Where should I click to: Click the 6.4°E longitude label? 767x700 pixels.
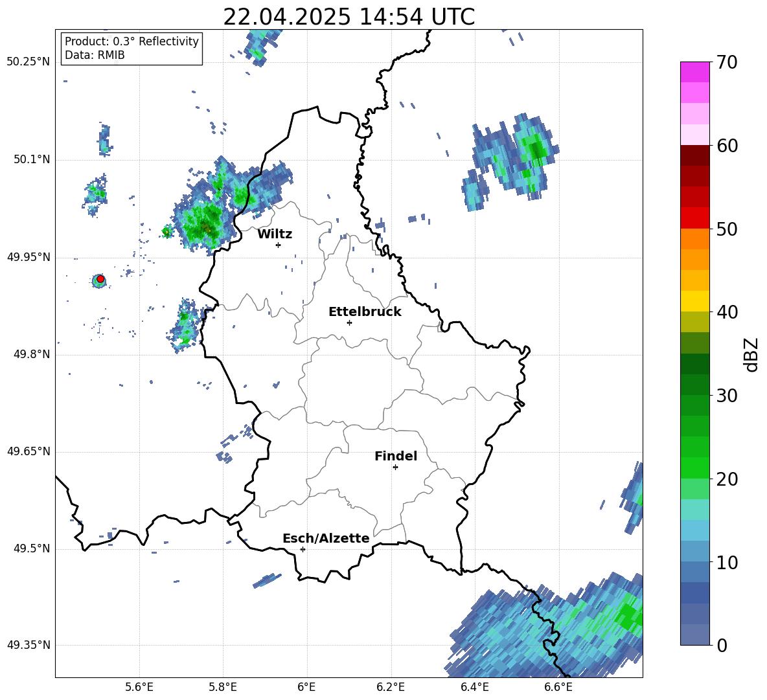point(474,687)
